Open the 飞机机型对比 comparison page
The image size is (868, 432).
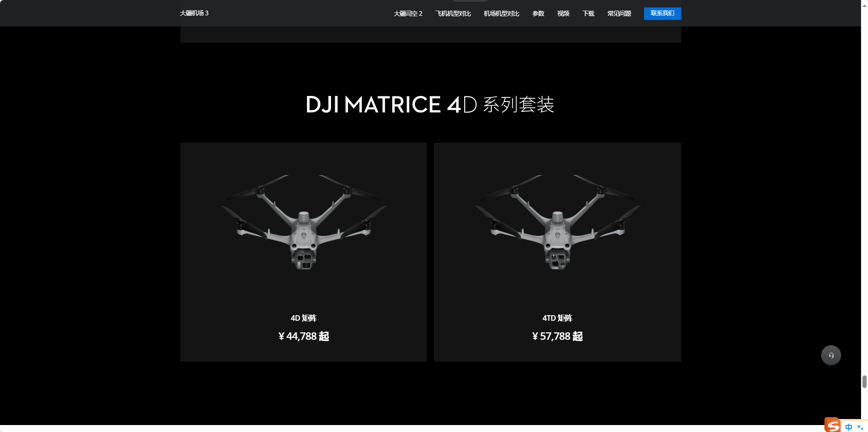pos(453,13)
